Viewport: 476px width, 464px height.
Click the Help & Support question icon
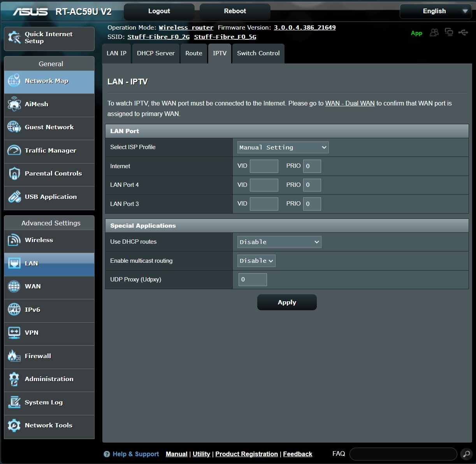pyautogui.click(x=107, y=454)
